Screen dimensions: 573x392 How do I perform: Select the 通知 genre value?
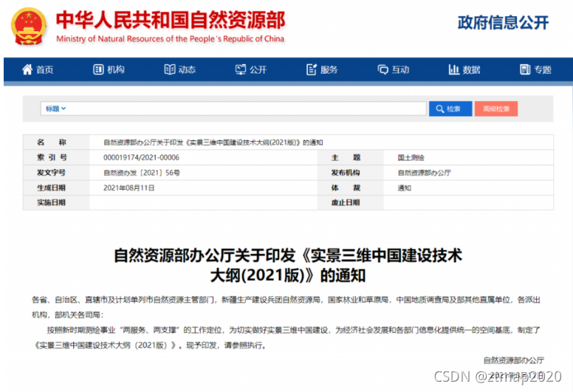(x=404, y=188)
